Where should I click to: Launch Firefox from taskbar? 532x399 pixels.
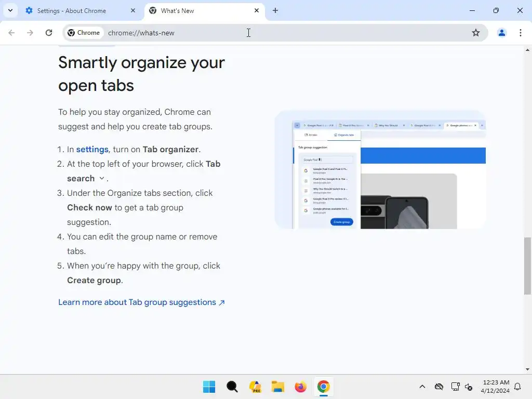coord(301,387)
